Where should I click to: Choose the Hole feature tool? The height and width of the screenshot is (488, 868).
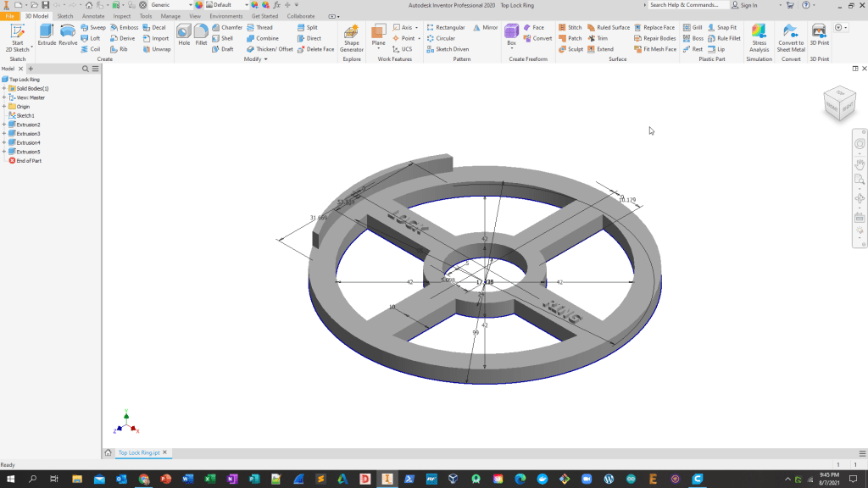point(184,35)
